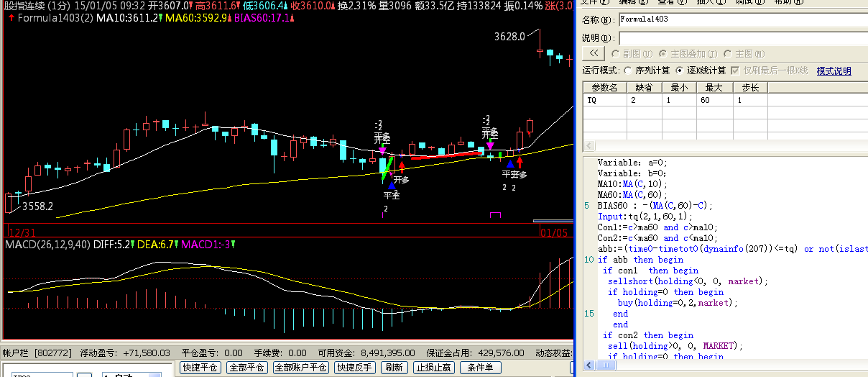
Task: Click code line 'if abb then begin'
Action: [640, 259]
